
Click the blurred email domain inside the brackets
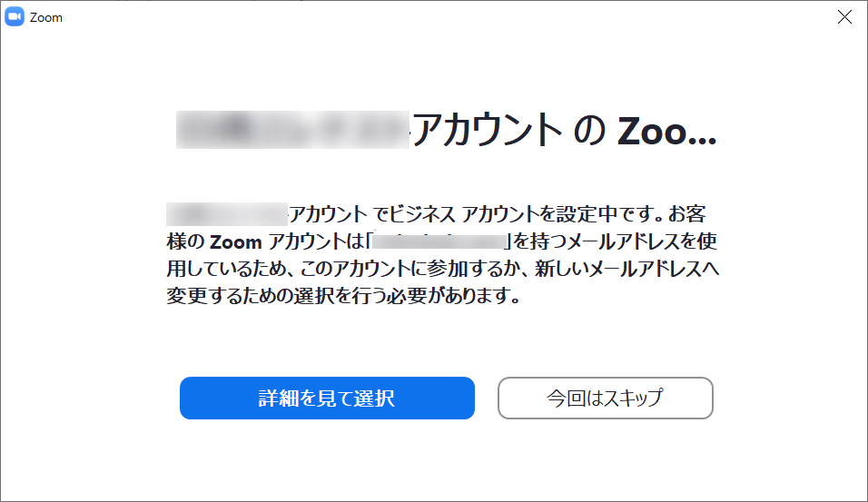[440, 241]
